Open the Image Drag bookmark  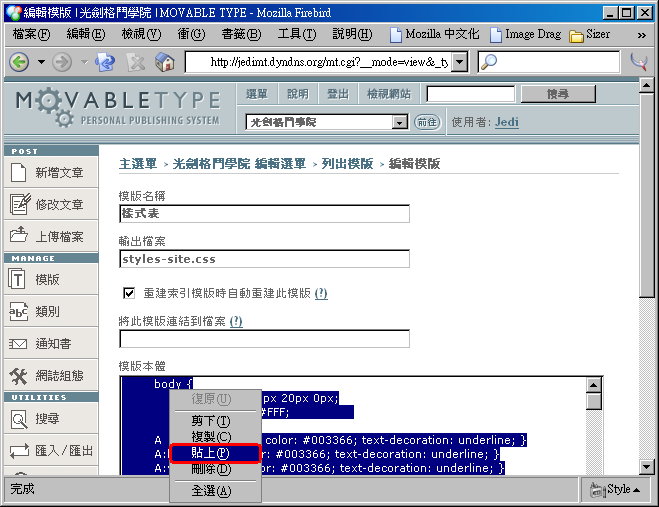tap(526, 34)
